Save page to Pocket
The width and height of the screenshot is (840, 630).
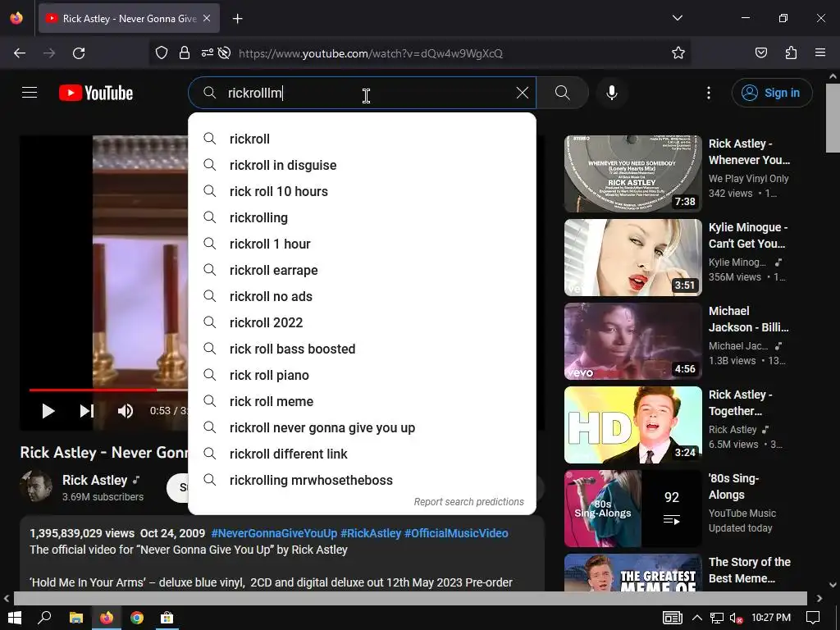coord(761,53)
